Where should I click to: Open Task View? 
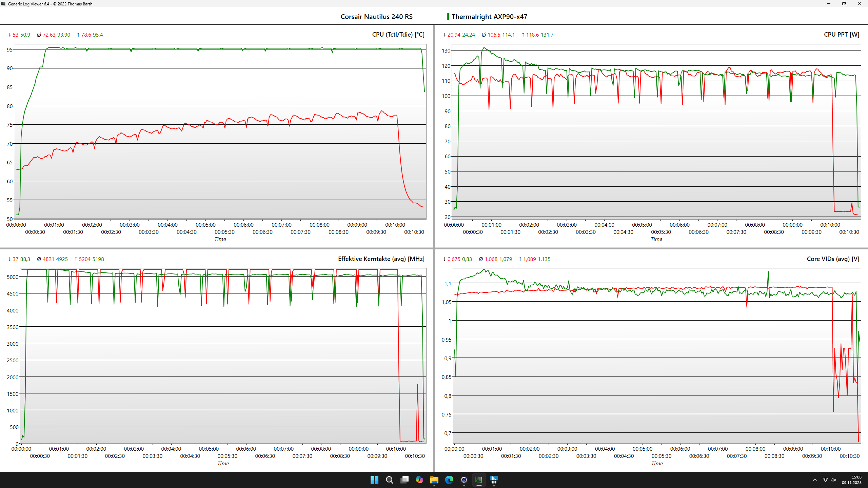coord(404,480)
